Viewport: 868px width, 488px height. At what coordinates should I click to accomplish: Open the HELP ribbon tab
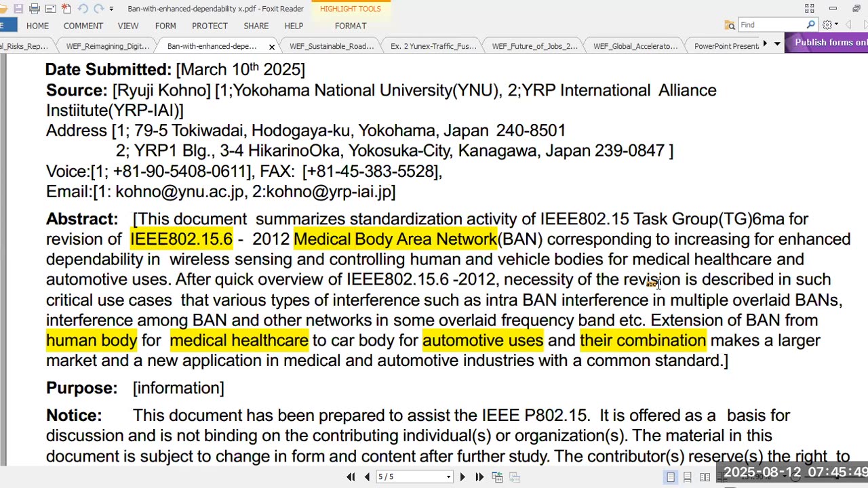(294, 26)
